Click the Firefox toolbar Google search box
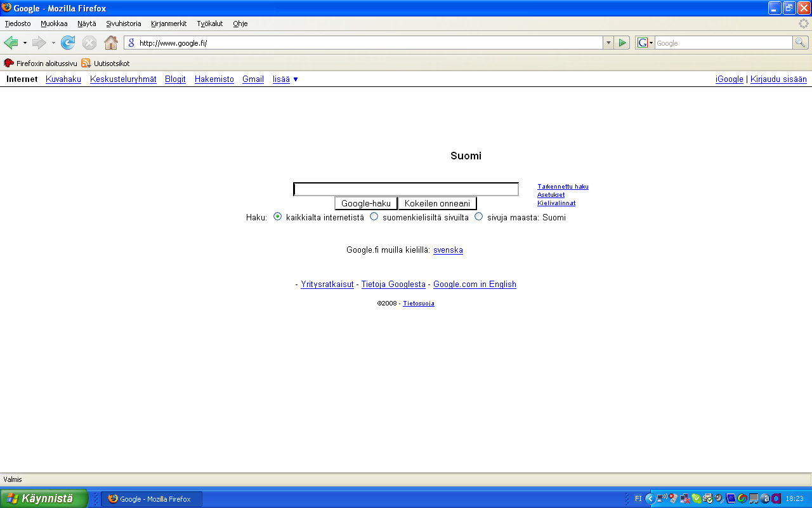 point(723,43)
